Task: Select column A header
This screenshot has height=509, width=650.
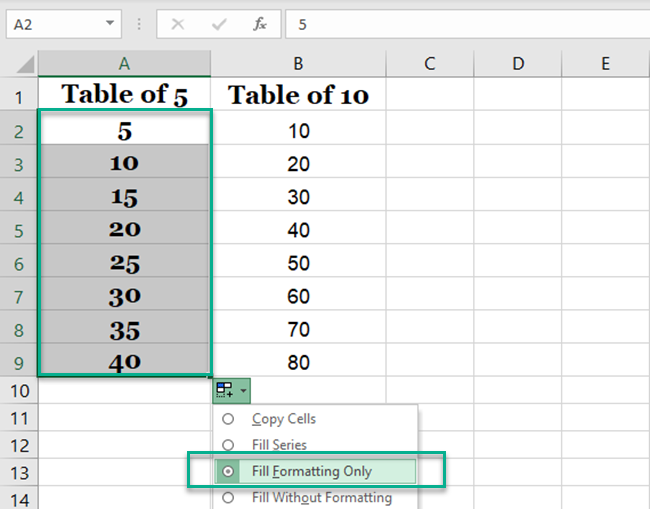Action: click(x=125, y=64)
